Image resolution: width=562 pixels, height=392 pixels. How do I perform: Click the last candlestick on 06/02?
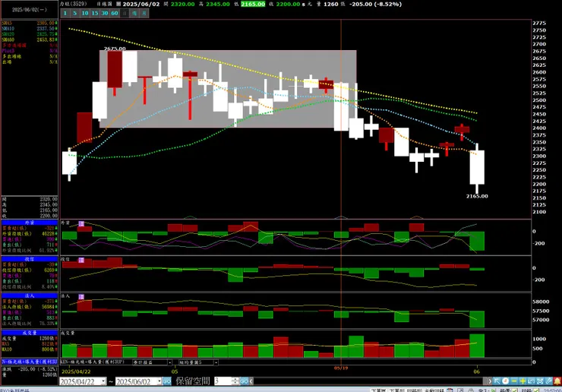click(x=477, y=167)
